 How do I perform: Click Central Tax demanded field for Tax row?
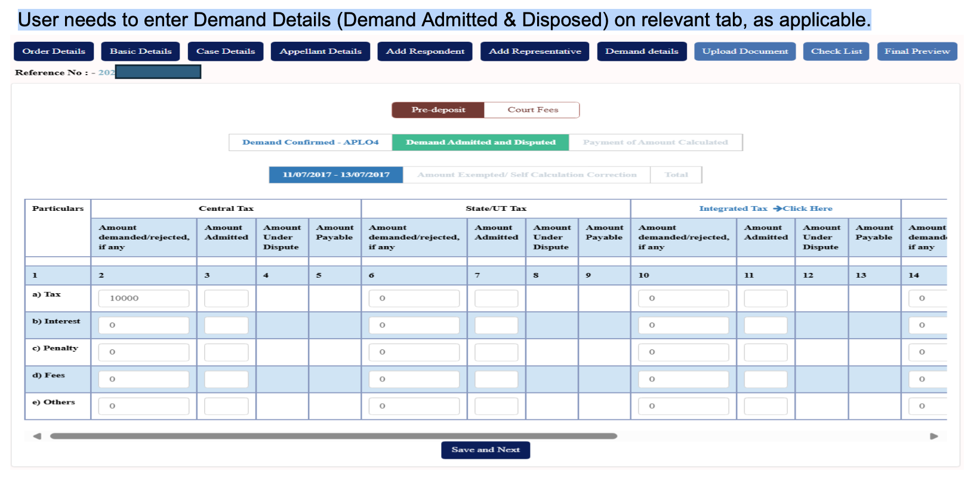tap(144, 298)
